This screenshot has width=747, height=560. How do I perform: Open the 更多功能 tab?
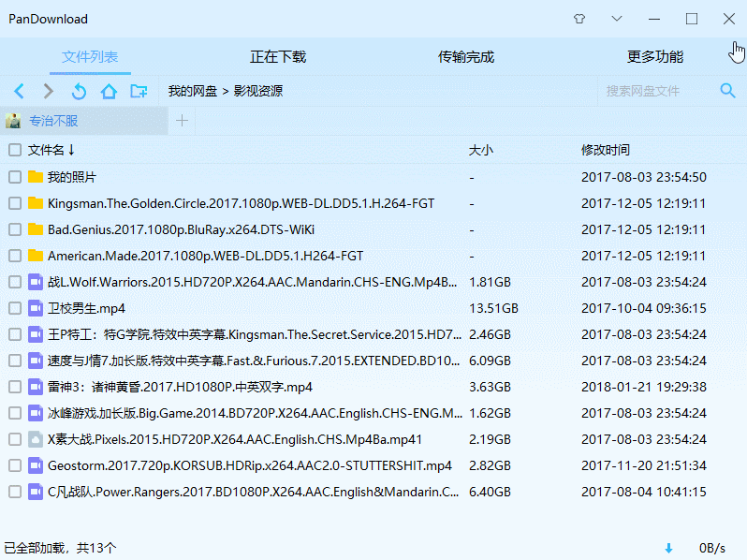click(655, 57)
